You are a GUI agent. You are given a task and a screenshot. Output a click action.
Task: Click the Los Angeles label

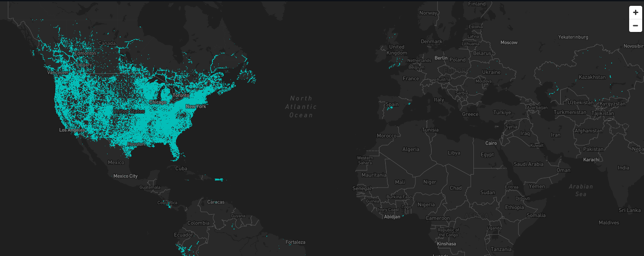click(72, 130)
